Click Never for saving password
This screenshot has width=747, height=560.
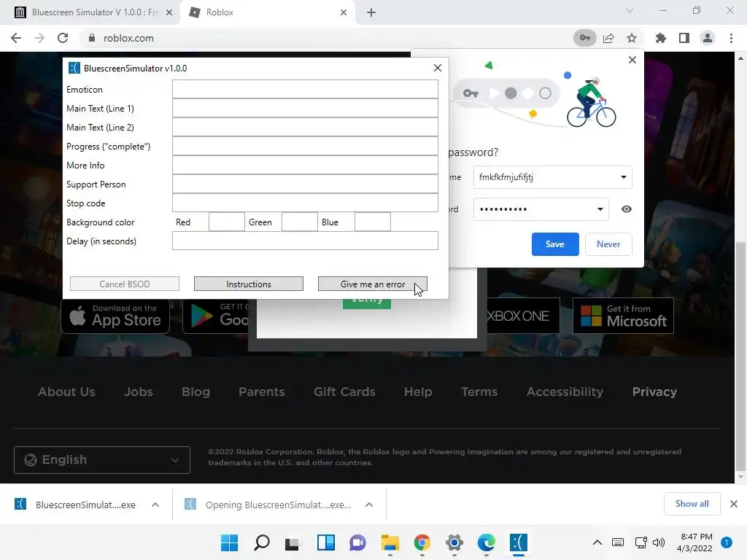(608, 244)
